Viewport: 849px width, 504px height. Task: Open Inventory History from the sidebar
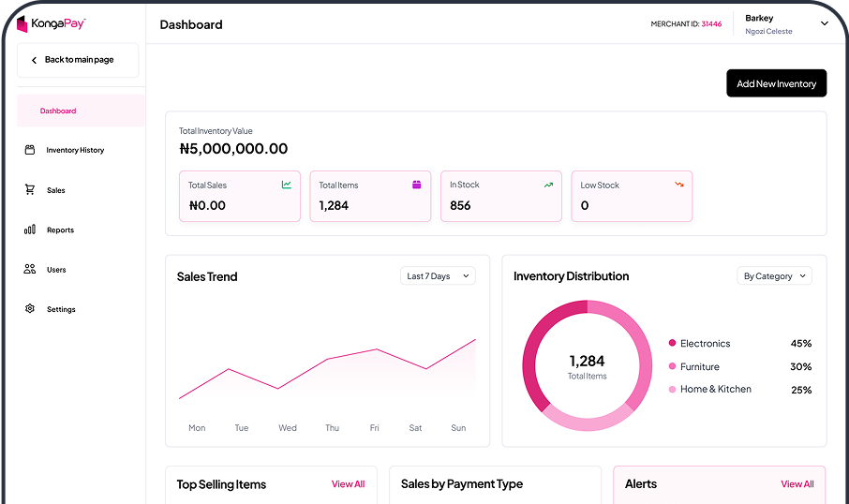coord(75,150)
